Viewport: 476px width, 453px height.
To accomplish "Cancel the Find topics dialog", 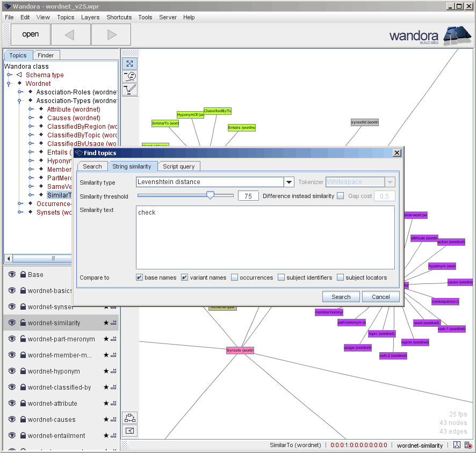I will tap(381, 296).
